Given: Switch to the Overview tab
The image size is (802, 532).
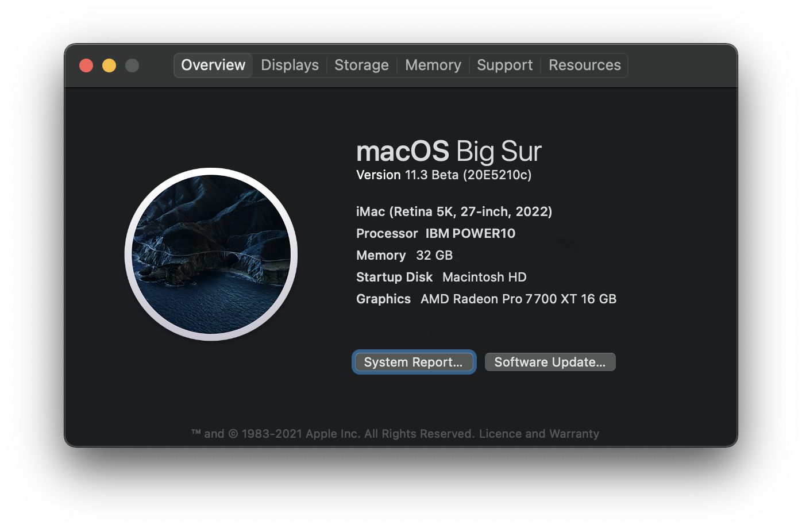Looking at the screenshot, I should [x=213, y=65].
